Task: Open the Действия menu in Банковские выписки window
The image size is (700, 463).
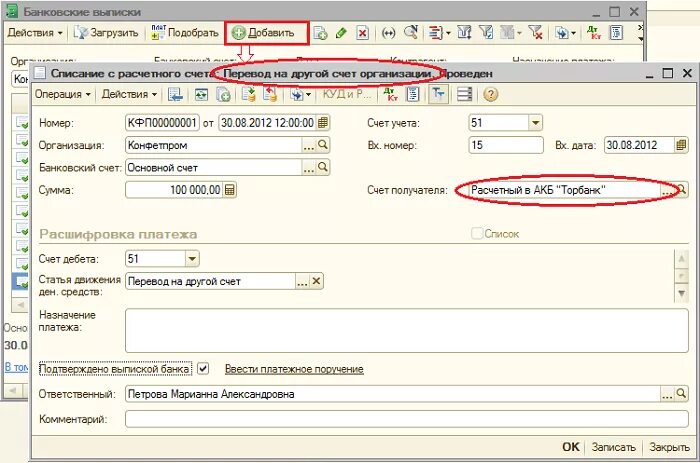Action: tap(35, 33)
